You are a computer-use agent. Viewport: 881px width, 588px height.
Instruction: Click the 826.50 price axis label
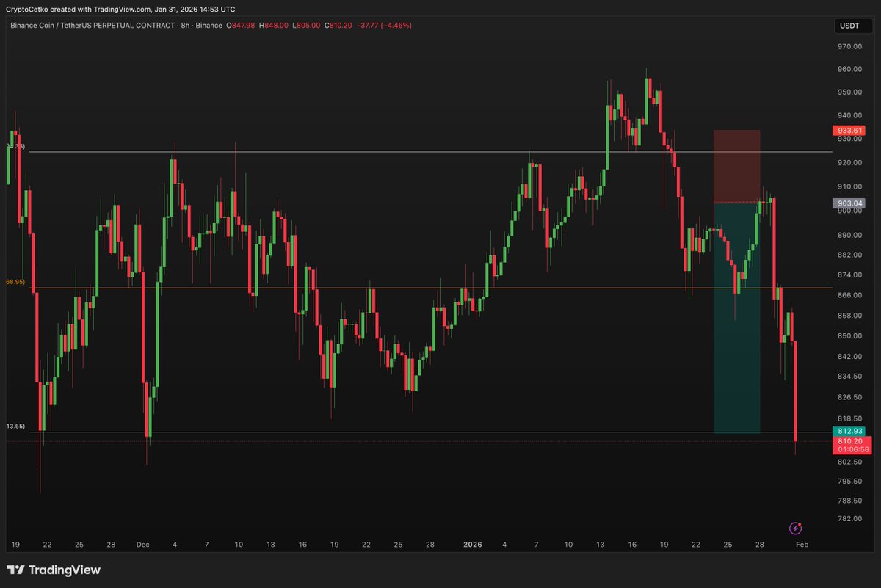[x=849, y=397]
